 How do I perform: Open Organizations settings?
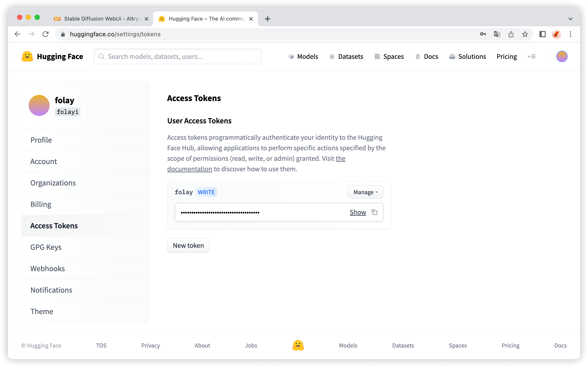coord(85,183)
